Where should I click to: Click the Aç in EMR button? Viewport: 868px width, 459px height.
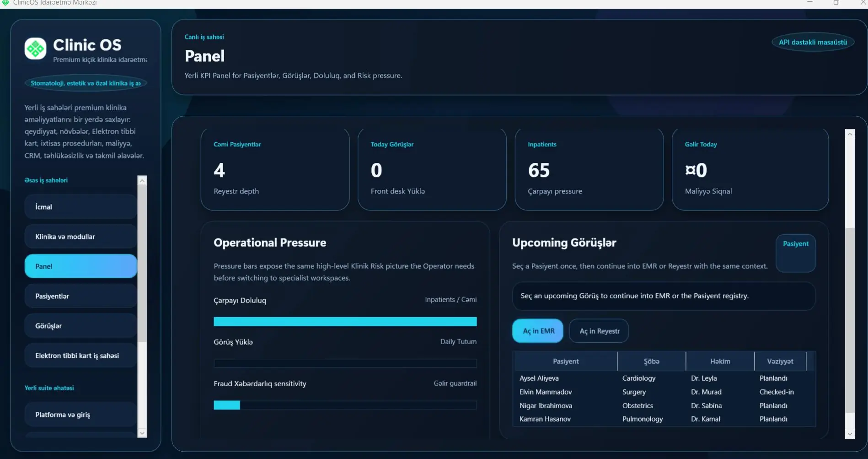pos(537,331)
